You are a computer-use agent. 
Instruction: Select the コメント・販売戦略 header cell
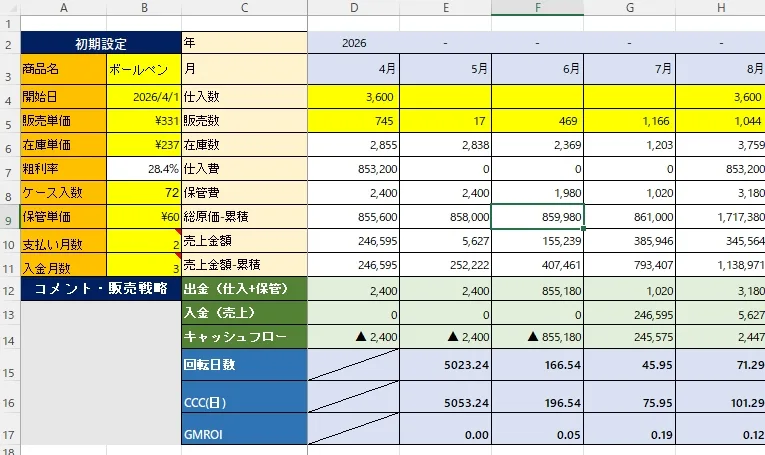tap(101, 288)
